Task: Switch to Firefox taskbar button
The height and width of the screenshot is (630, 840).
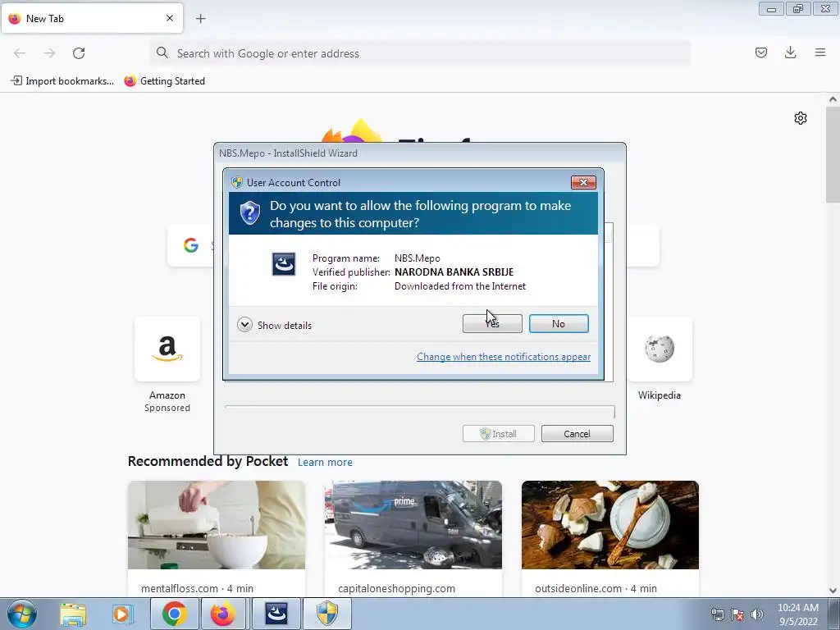Action: (x=223, y=614)
